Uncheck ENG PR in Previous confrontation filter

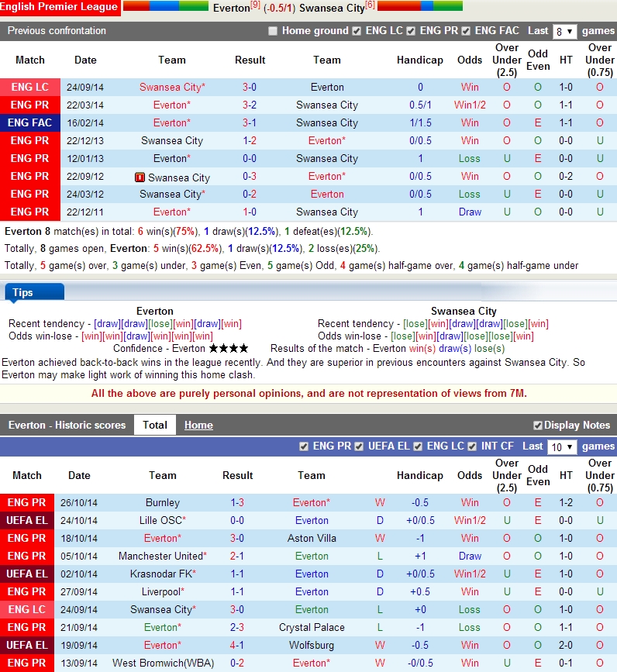coord(411,31)
